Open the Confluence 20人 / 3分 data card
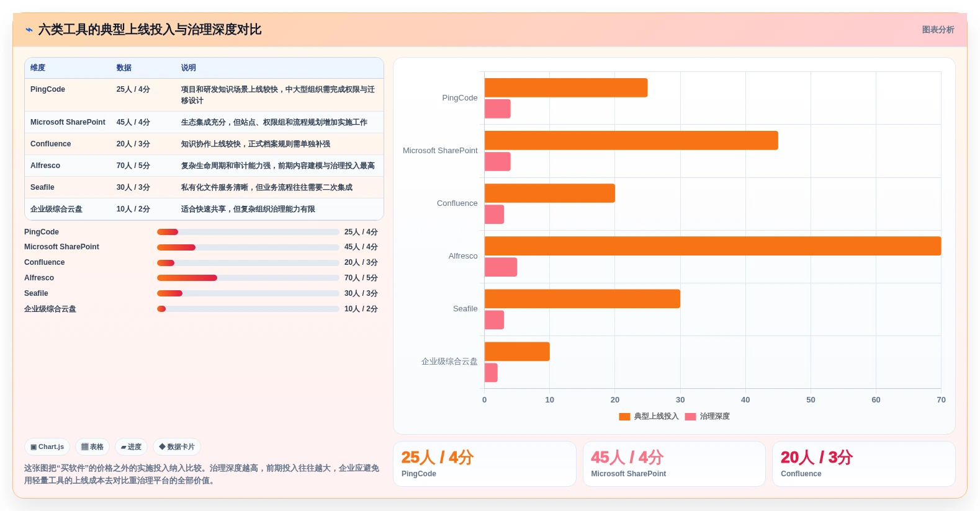This screenshot has height=511, width=980. tap(863, 464)
